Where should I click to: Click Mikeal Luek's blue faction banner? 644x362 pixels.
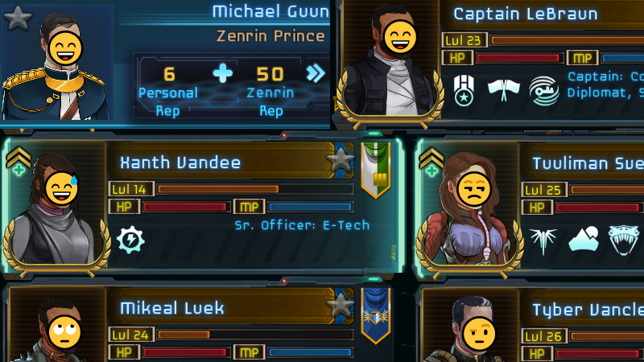(x=375, y=315)
